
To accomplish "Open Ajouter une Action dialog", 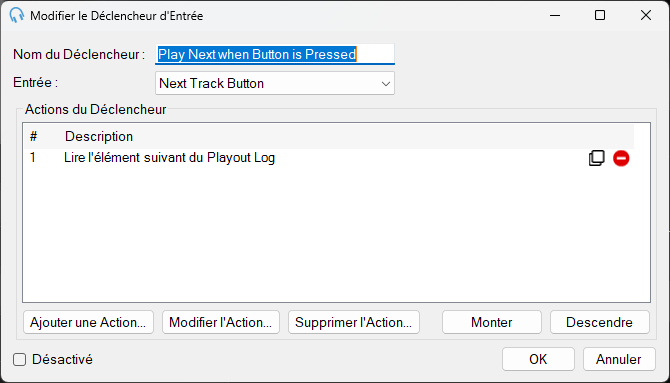I will (88, 322).
